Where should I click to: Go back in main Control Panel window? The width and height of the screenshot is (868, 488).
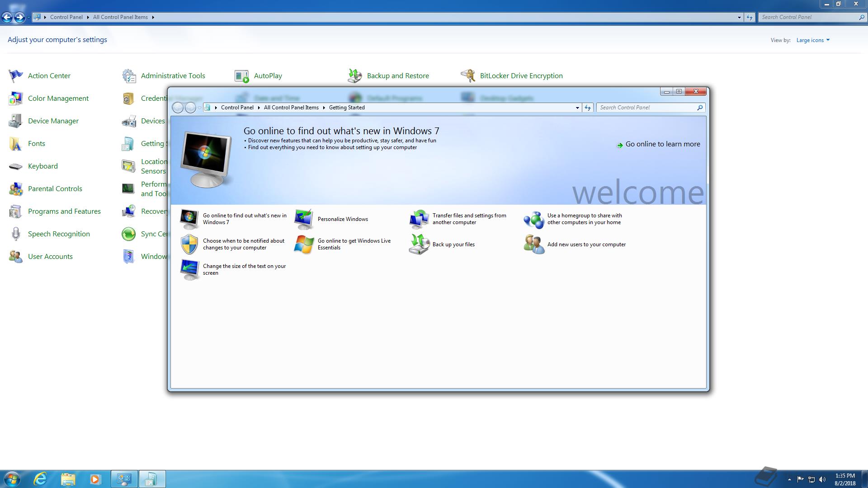[x=7, y=17]
